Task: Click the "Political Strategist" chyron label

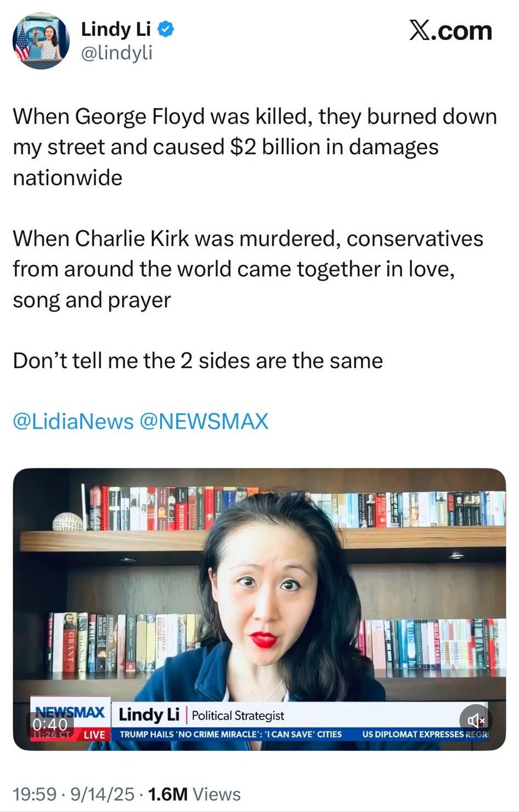Action: coord(238,716)
